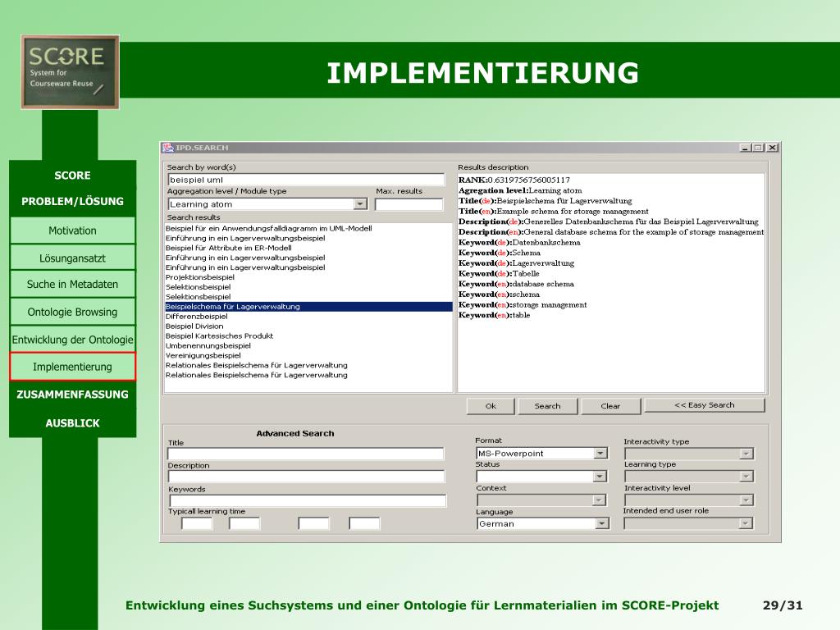
Task: Select result Beispiel für ein Anwendungsfalldiagramm im UML-Modell
Action: (268, 228)
